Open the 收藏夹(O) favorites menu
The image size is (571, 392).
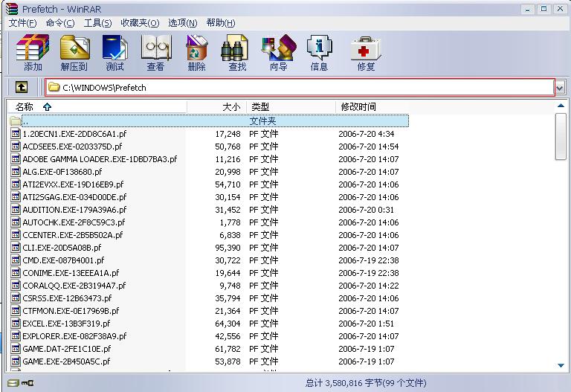click(140, 23)
